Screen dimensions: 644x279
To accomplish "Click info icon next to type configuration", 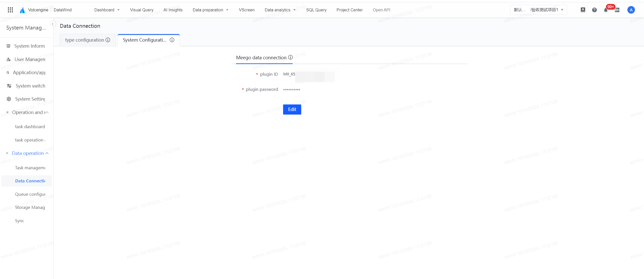I will (x=108, y=40).
